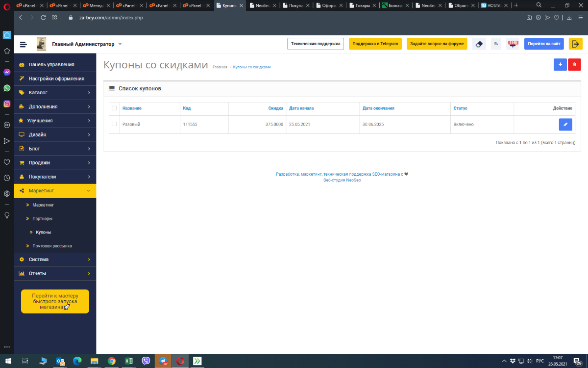The height and width of the screenshot is (368, 588).
Task: Expand the Продажи sidebar section
Action: click(x=55, y=162)
